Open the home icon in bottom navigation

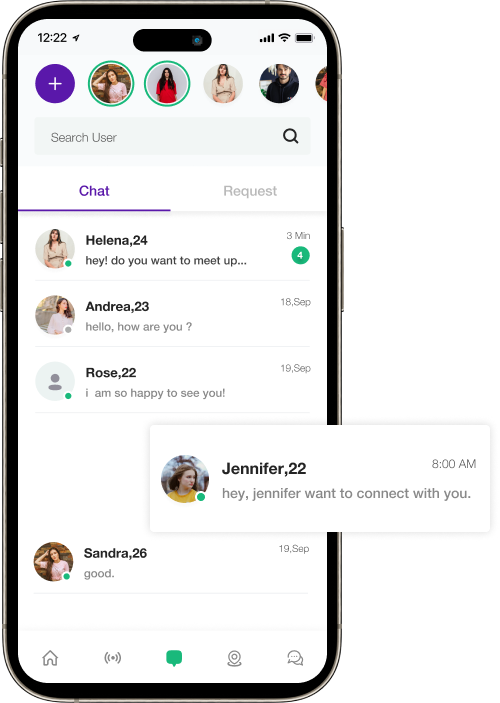click(x=50, y=658)
